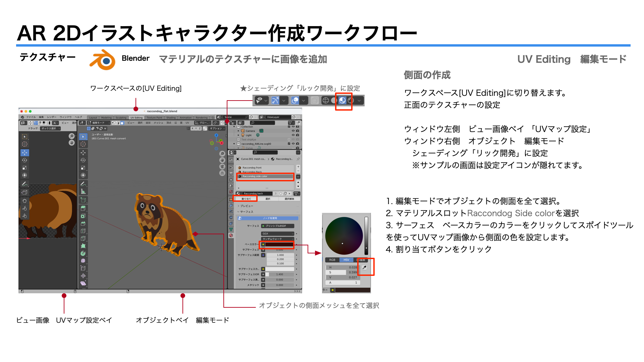Screen dimensions: 644x362
Task: Open the ボックス選択 drag dropdown
Action: [51, 128]
